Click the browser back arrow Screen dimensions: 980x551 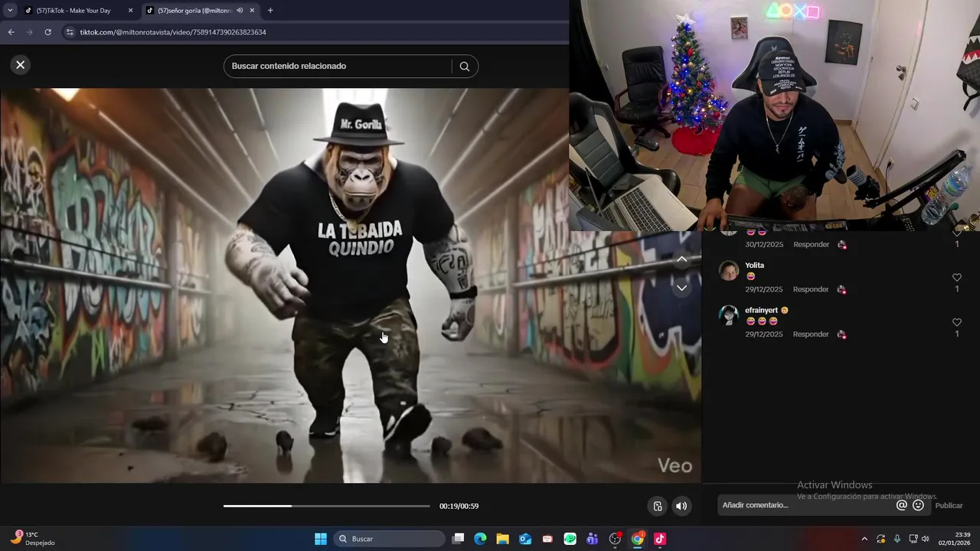[x=11, y=32]
